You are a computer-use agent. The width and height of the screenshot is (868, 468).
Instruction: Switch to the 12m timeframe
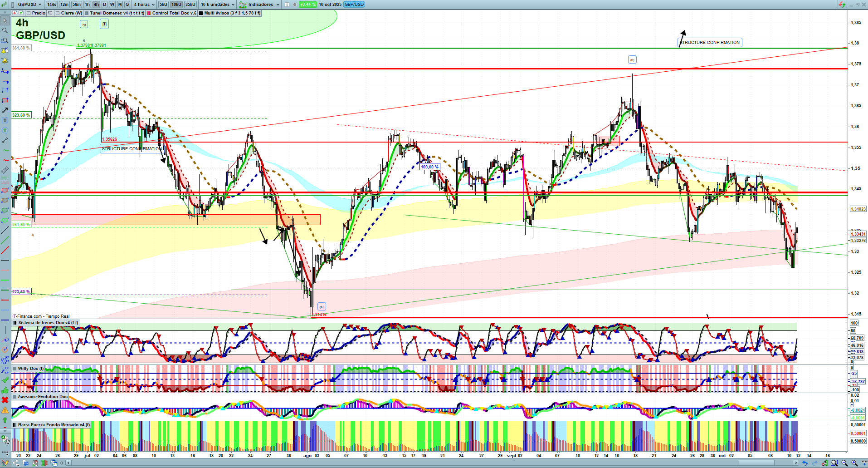(x=64, y=5)
